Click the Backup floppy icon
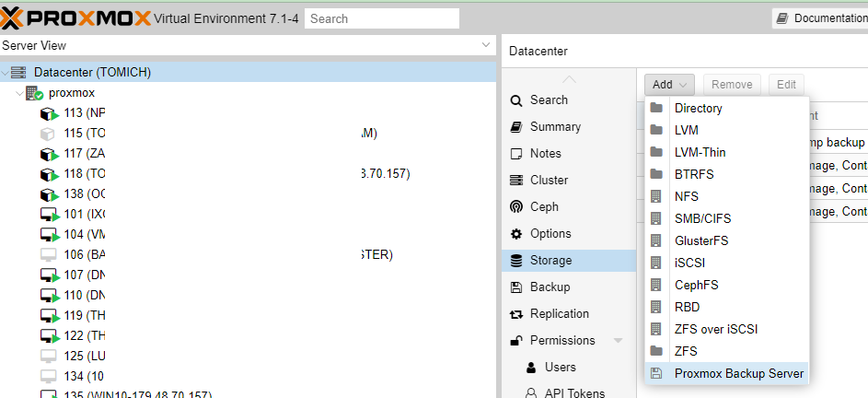The width and height of the screenshot is (868, 398). tap(516, 287)
